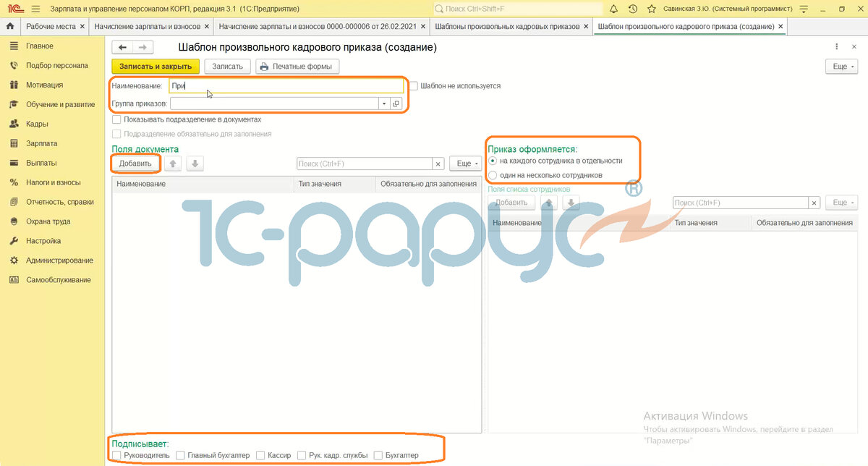Image resolution: width=868 pixels, height=466 pixels.
Task: Open favorites star icon
Action: pos(652,9)
